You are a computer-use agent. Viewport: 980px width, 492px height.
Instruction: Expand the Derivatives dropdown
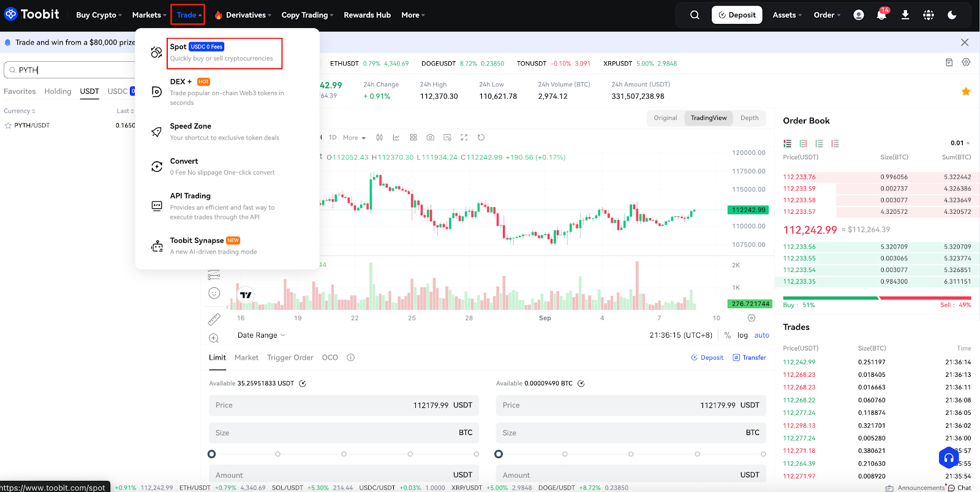click(x=243, y=15)
